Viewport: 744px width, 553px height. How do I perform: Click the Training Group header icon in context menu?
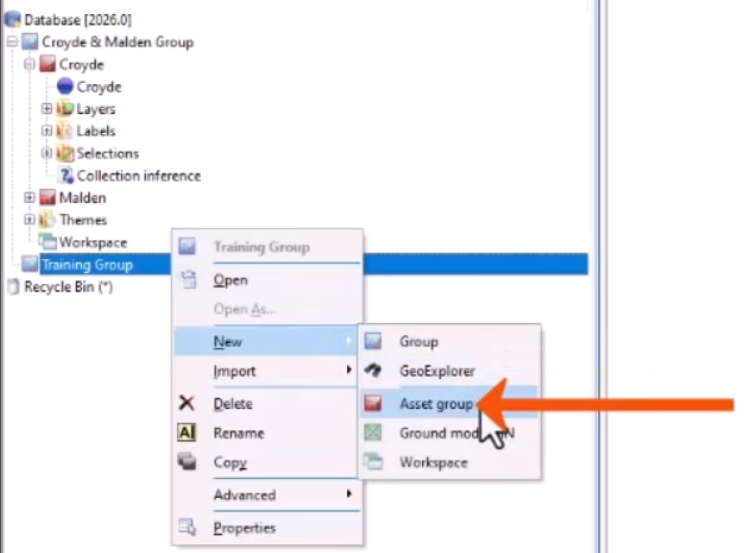pyautogui.click(x=187, y=246)
